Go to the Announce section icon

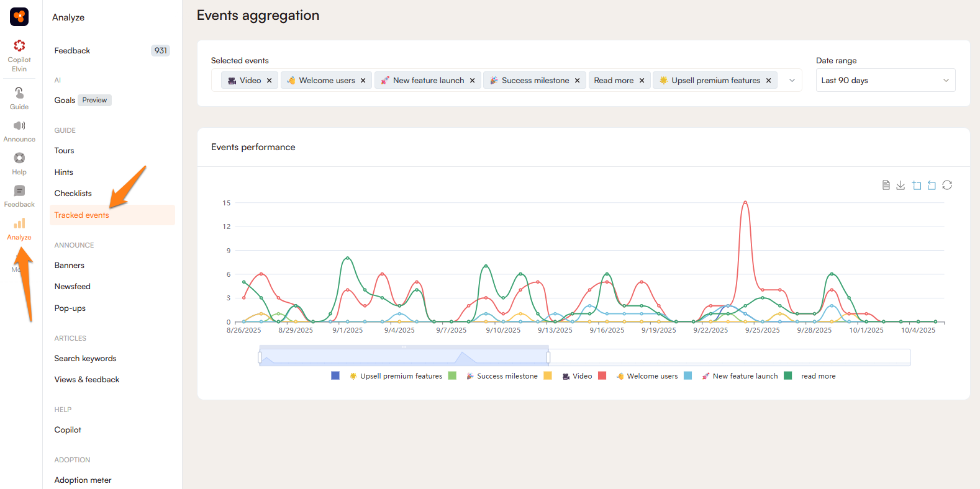pos(19,131)
